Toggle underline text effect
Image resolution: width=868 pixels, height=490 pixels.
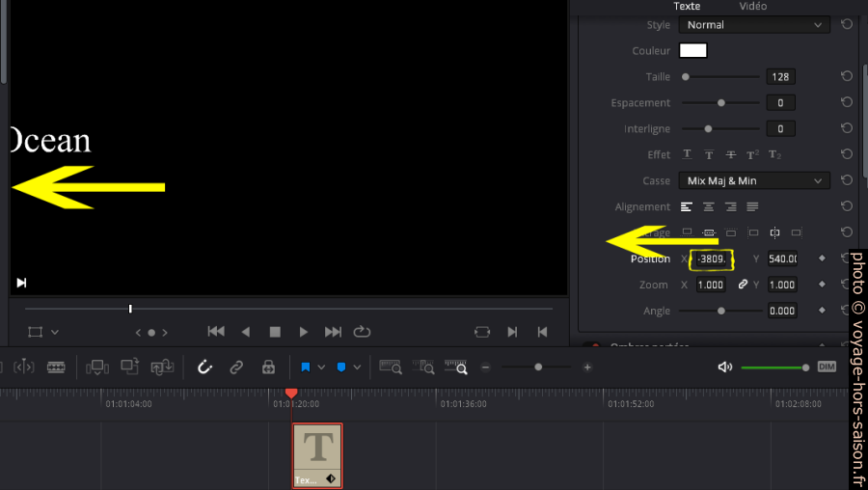click(687, 154)
